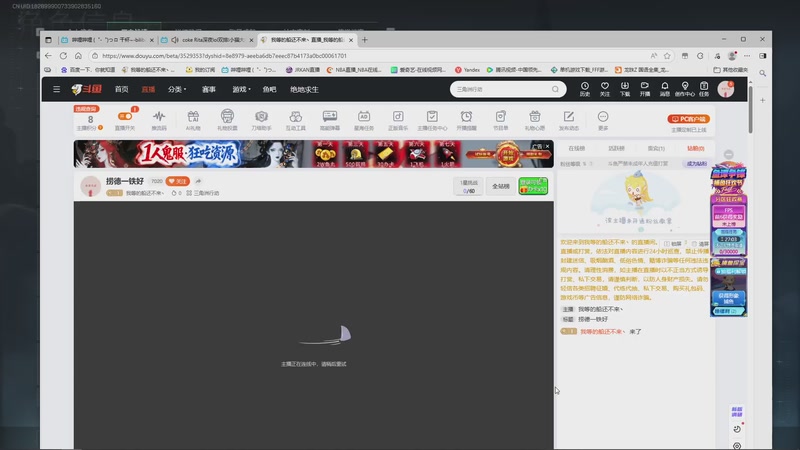Switch to the coke Rita browser tab

coord(207,40)
